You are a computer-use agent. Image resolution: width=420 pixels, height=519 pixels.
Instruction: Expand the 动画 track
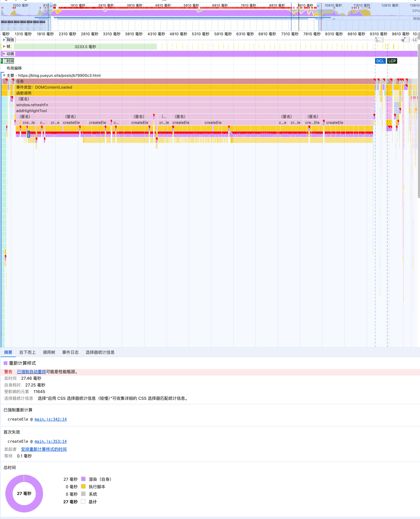point(4,53)
